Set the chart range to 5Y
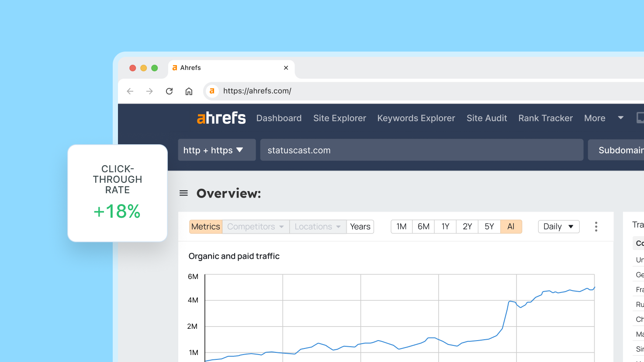 (x=489, y=226)
